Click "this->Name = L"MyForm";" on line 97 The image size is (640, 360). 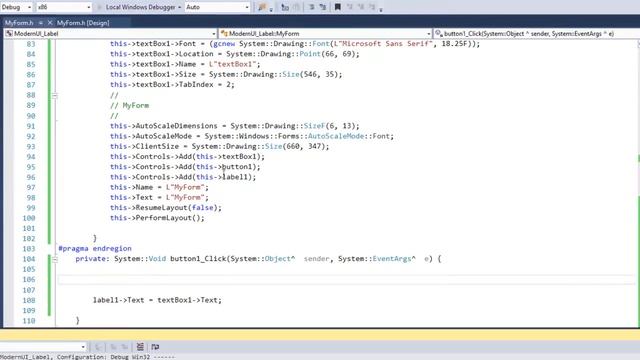pos(159,187)
